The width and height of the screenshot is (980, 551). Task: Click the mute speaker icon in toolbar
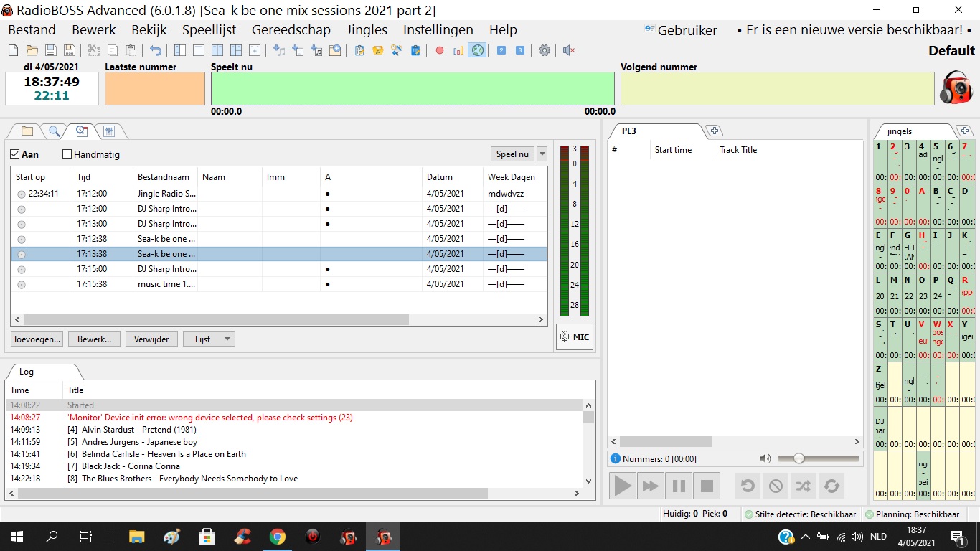click(569, 50)
